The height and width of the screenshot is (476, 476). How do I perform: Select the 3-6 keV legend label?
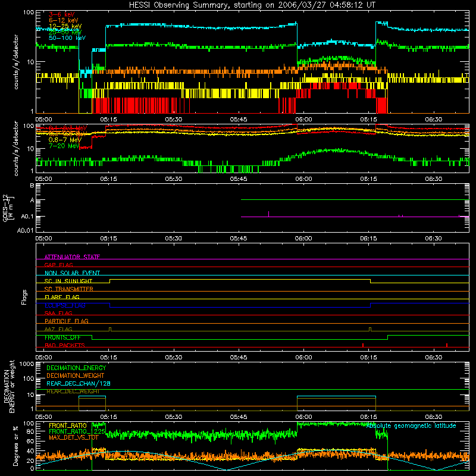[62, 14]
